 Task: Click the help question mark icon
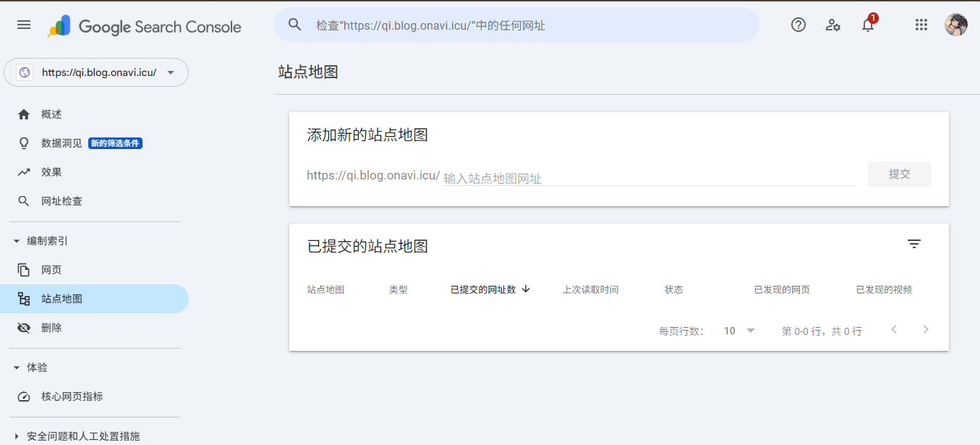pos(798,25)
